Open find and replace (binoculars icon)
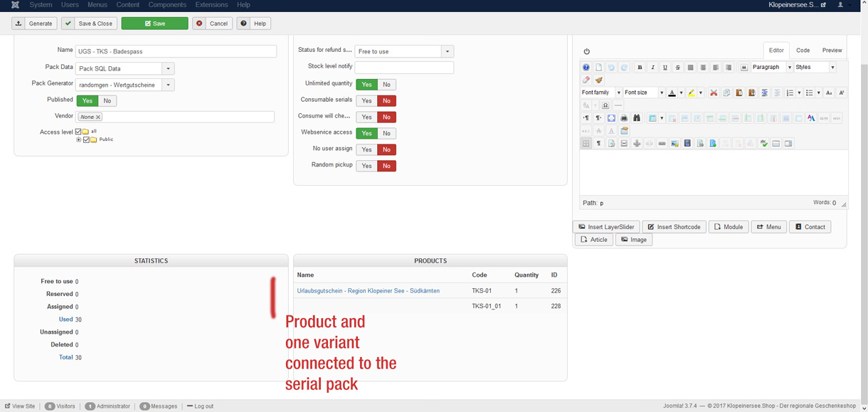 tap(637, 118)
